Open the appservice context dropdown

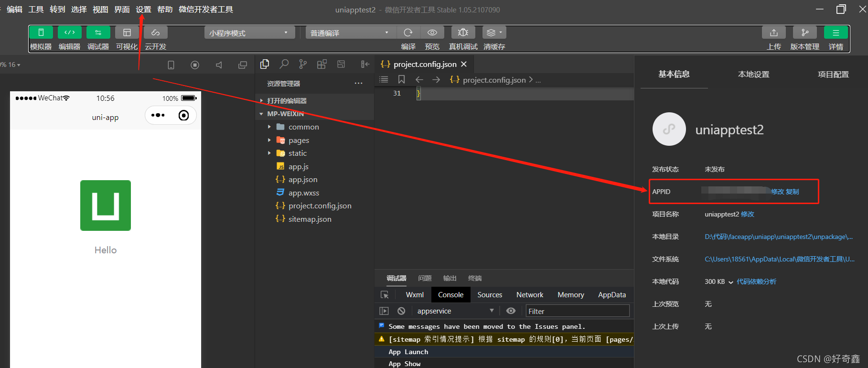(455, 311)
